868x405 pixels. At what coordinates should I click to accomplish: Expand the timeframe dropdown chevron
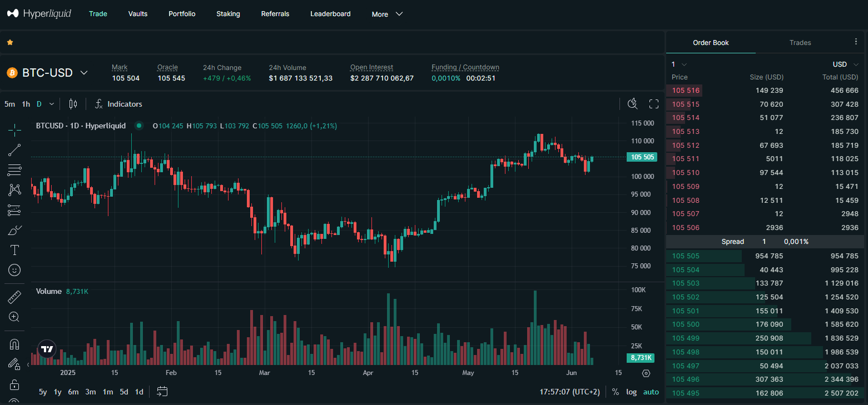tap(52, 104)
